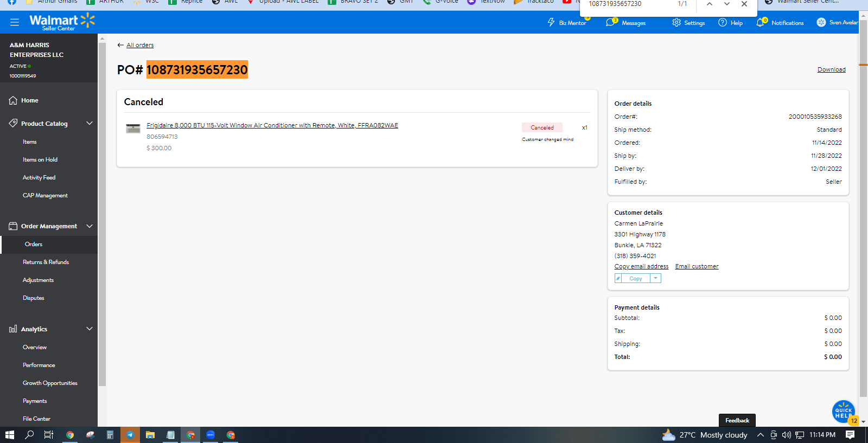Open the Help menu
Viewport: 868px width, 443px height.
pos(730,23)
